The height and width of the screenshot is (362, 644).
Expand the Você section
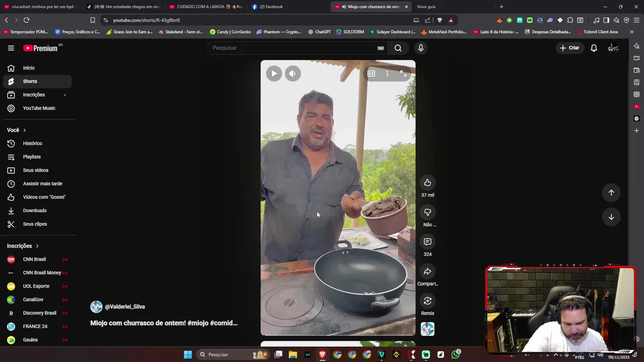point(17,130)
